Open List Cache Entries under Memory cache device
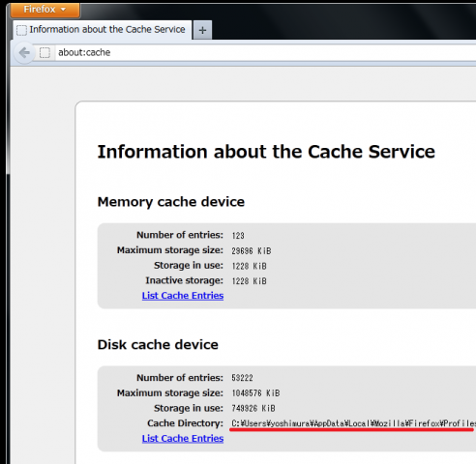 point(183,296)
